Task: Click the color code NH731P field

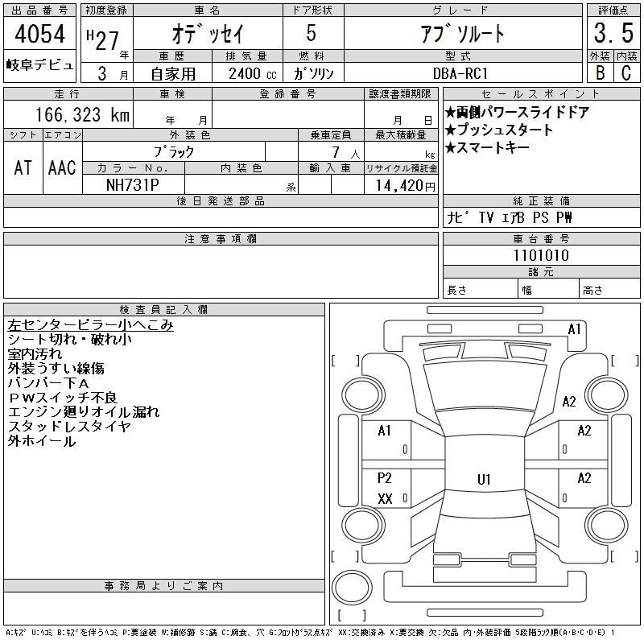Action: point(134,184)
